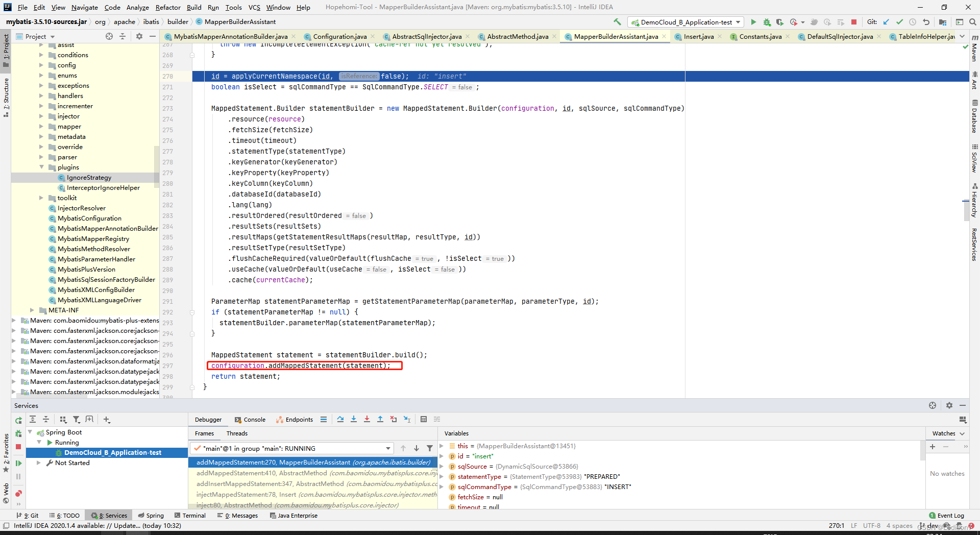This screenshot has width=980, height=535.
Task: Click mybatis-3.5.10-sources.jar breadcrumb
Action: coord(46,22)
